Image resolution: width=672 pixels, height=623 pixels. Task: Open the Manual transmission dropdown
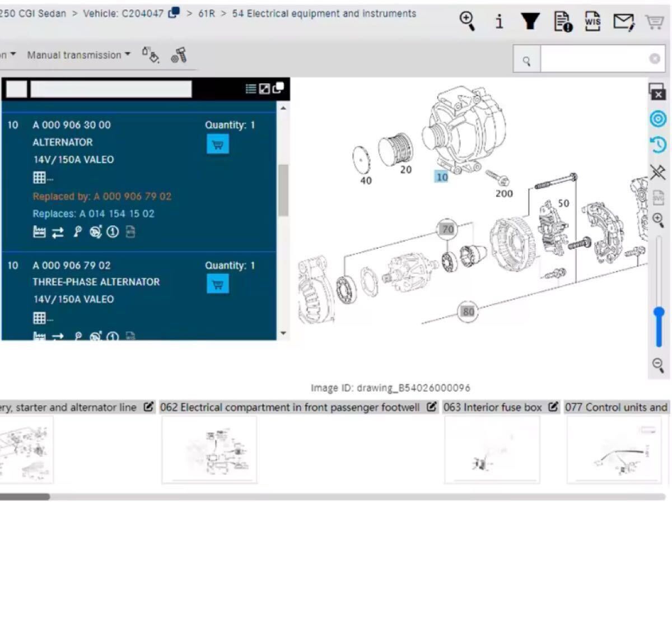pos(78,55)
